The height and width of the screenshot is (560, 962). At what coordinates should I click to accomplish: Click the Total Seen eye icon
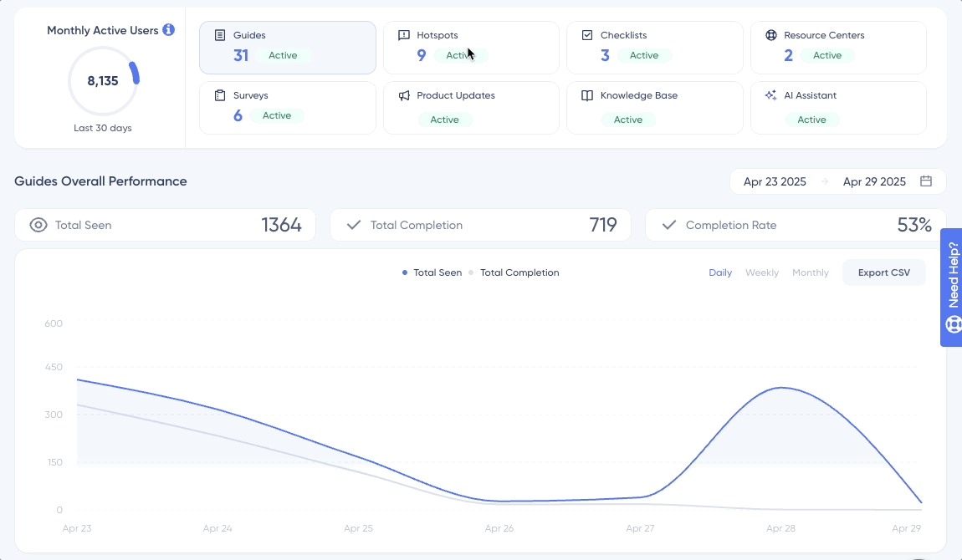(38, 225)
